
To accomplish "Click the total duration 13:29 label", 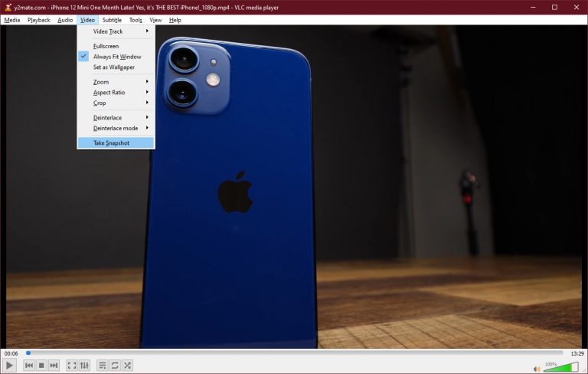I will pyautogui.click(x=577, y=353).
